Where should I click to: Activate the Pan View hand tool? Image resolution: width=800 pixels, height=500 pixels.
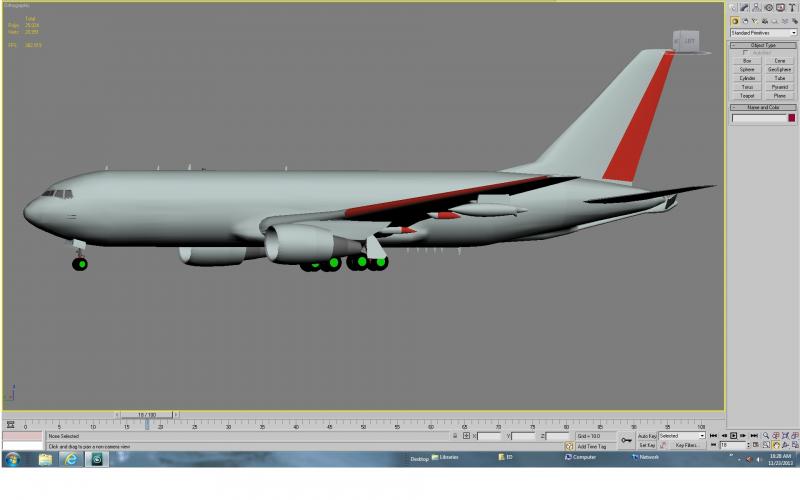[x=776, y=445]
